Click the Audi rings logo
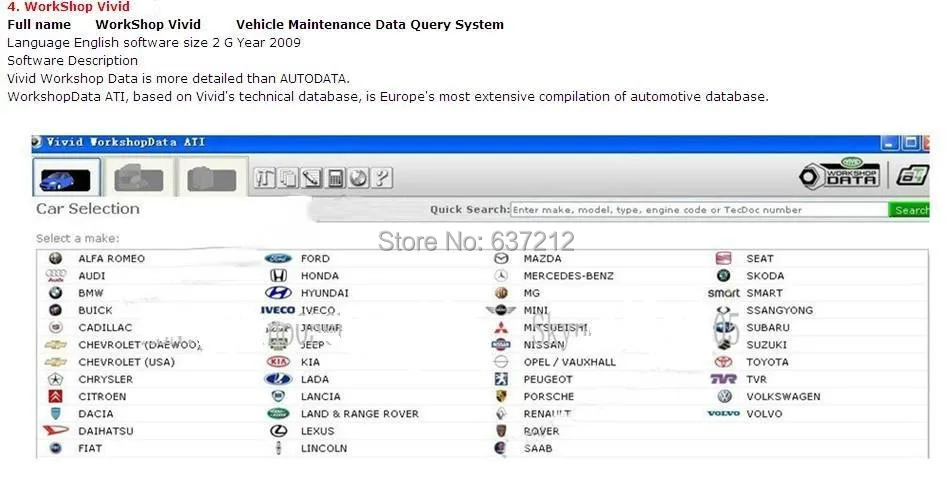The height and width of the screenshot is (481, 952). pos(55,276)
